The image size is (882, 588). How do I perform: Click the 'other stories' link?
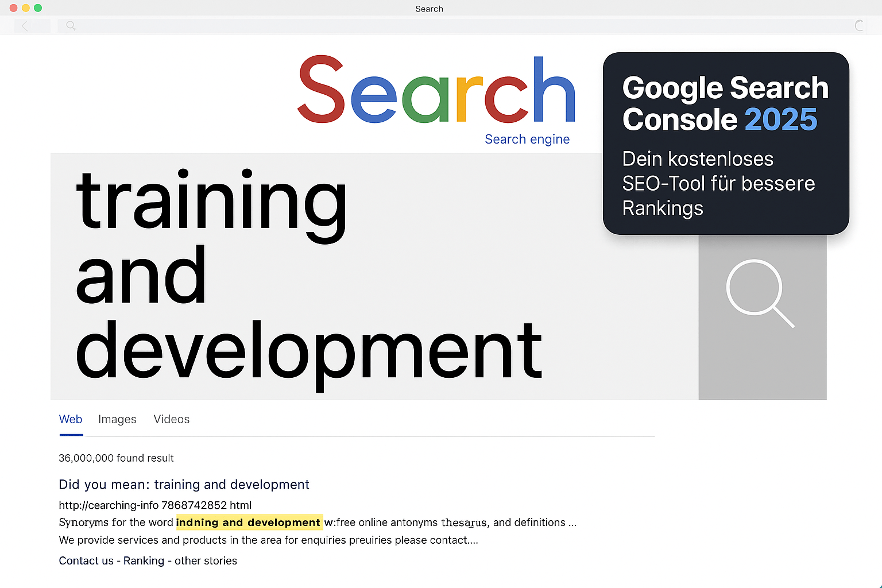coord(205,560)
